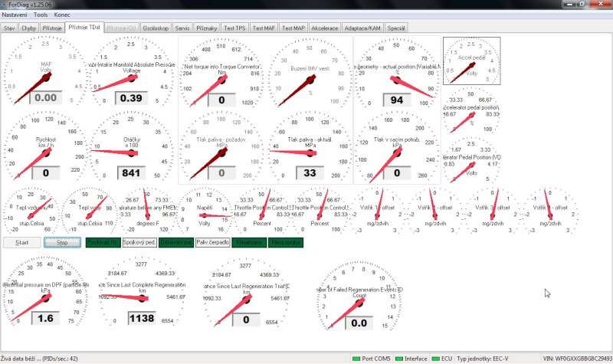Open the Konec menu
This screenshot has height=364, width=613.
coord(63,15)
